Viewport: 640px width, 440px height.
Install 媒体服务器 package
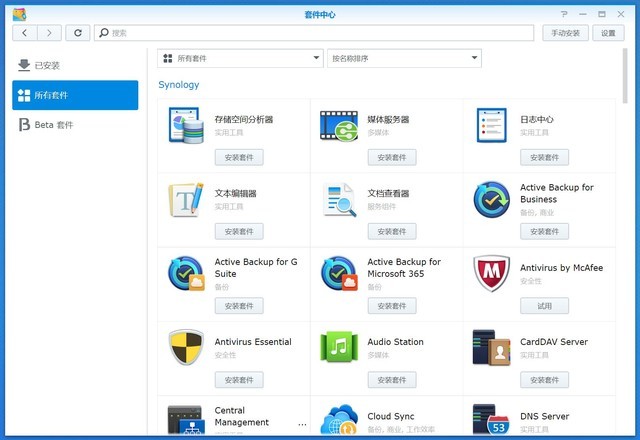392,158
